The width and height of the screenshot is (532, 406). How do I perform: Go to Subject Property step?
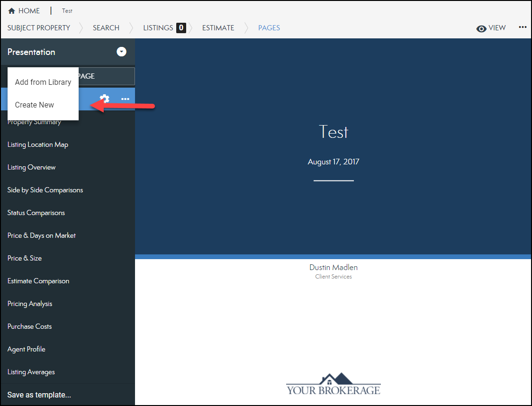(x=39, y=28)
